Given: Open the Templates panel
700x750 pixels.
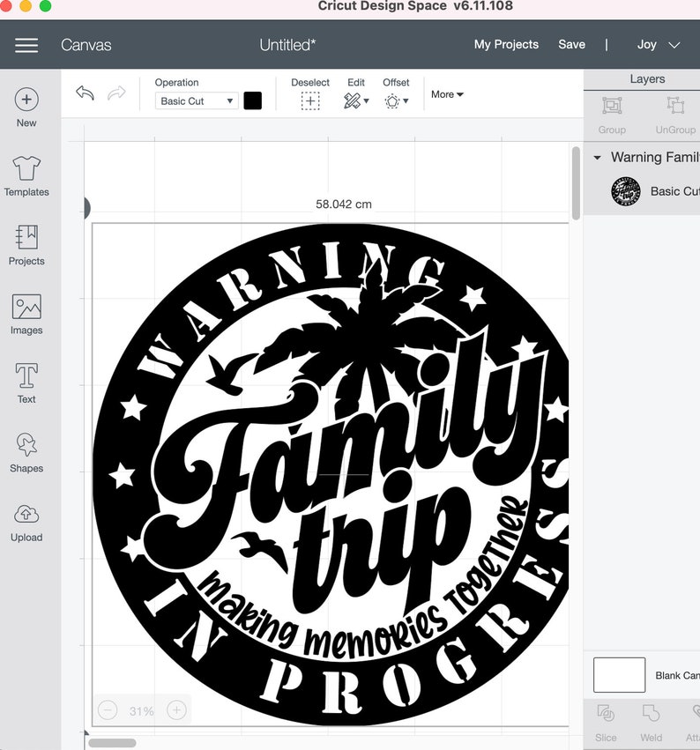Looking at the screenshot, I should click(x=26, y=176).
